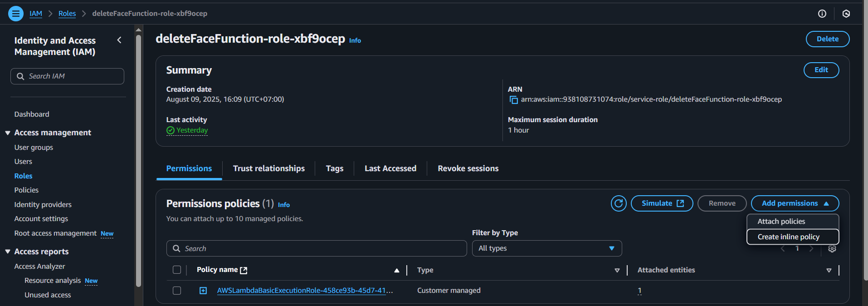Viewport: 868px width, 306px height.
Task: Open the Filter by Type dropdown
Action: (x=547, y=248)
